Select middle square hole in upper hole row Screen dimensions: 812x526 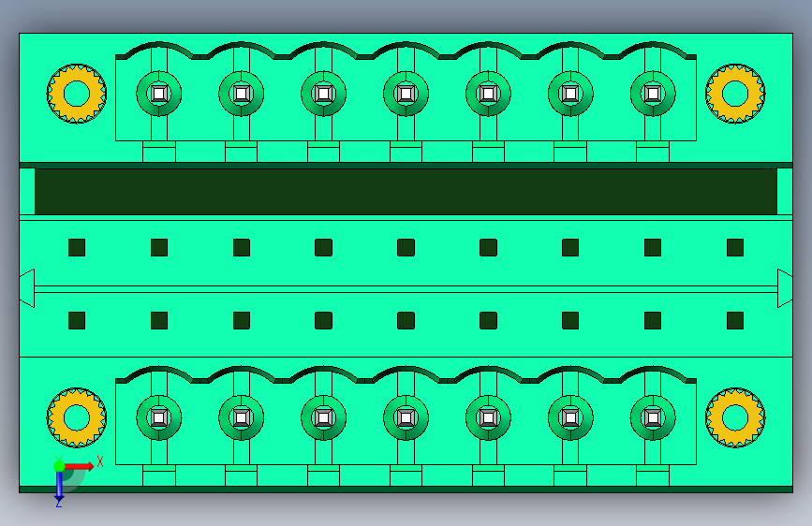[x=406, y=247]
